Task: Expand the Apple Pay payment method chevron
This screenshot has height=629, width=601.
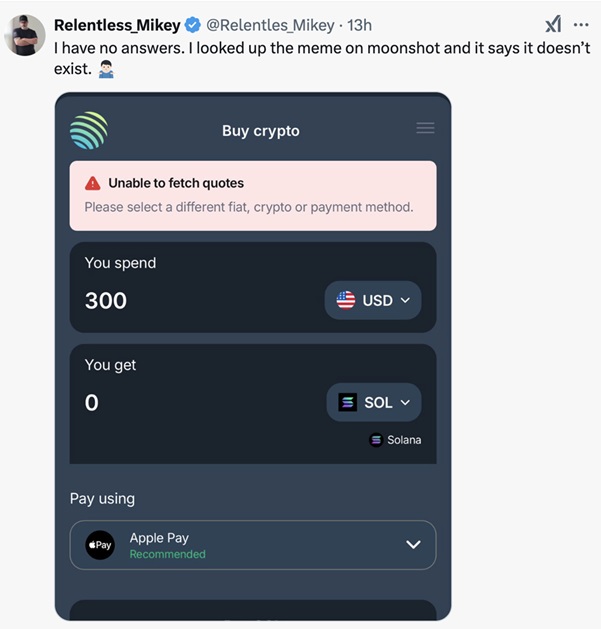Action: point(413,545)
